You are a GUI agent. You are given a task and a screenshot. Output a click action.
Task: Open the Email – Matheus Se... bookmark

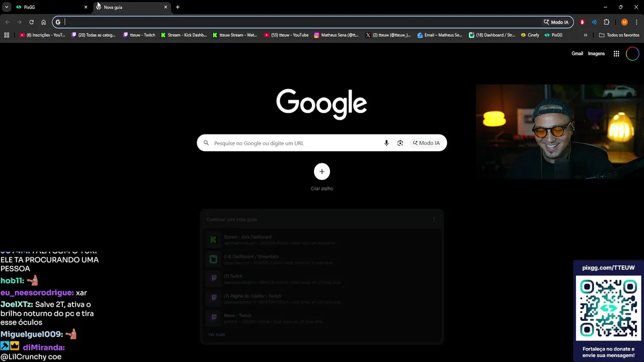tap(440, 35)
